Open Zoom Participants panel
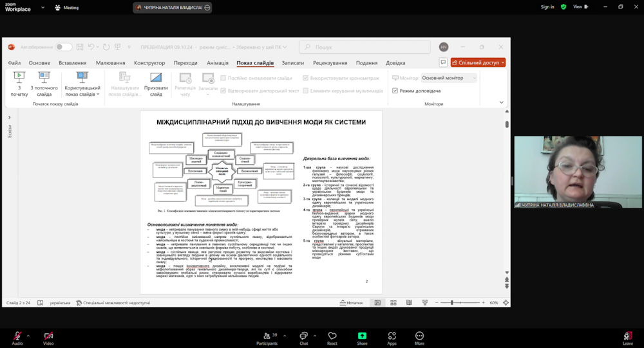Image resolution: width=644 pixels, height=348 pixels. coord(267,338)
